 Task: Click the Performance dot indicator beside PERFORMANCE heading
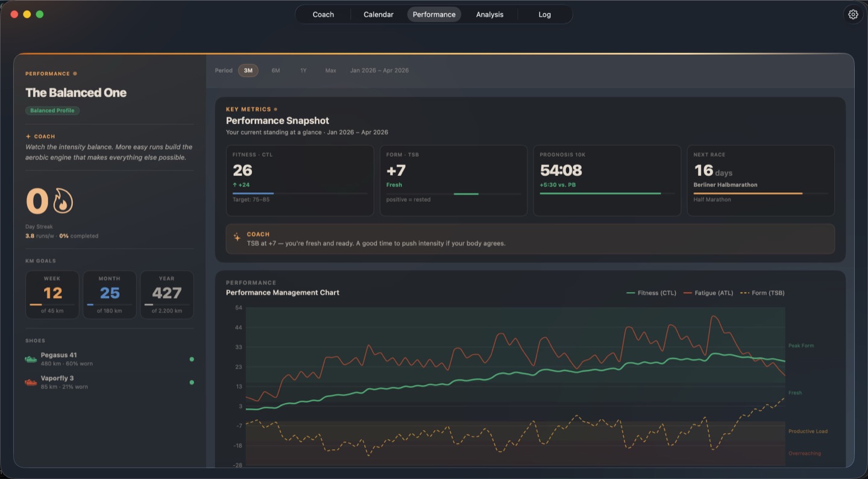74,73
